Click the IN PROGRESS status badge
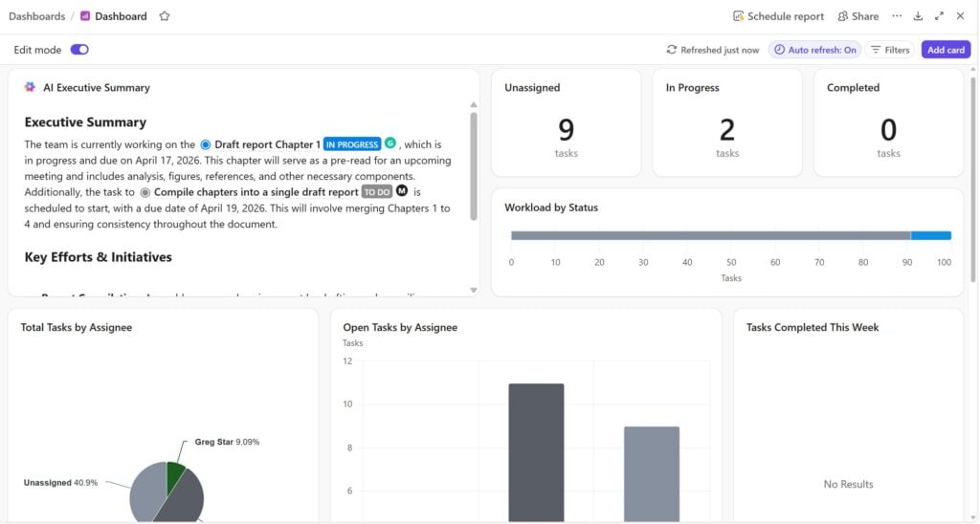 pyautogui.click(x=352, y=144)
